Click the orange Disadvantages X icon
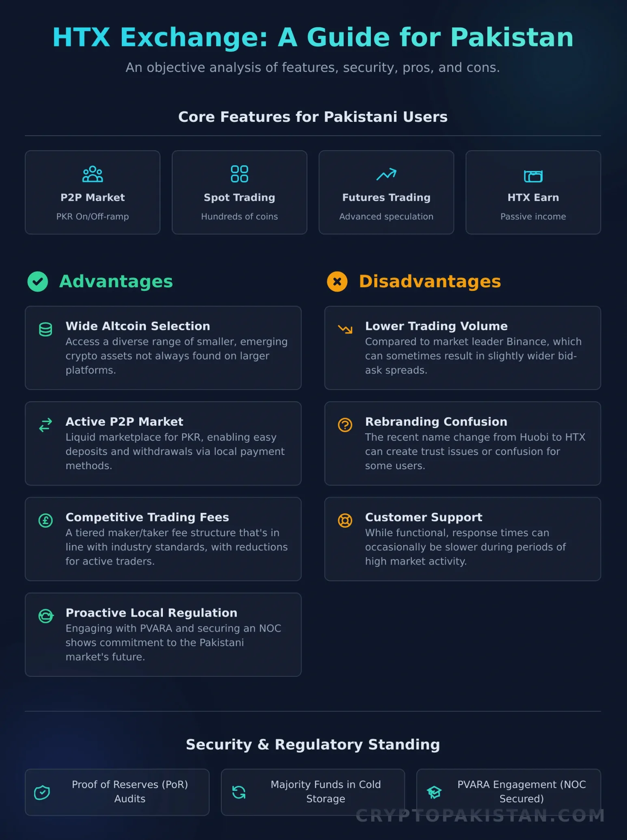The image size is (627, 840). pyautogui.click(x=337, y=281)
